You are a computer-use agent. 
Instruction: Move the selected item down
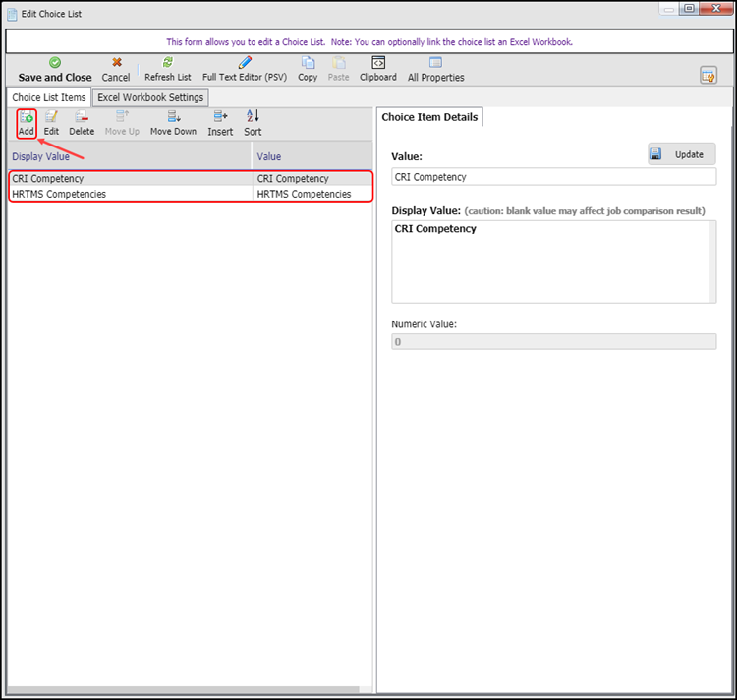(x=173, y=123)
